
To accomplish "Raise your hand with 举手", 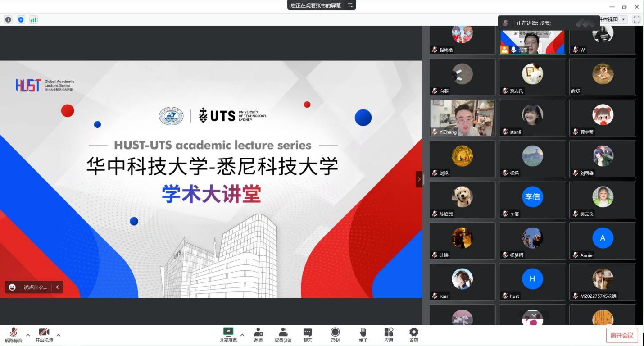I will pos(363,335).
